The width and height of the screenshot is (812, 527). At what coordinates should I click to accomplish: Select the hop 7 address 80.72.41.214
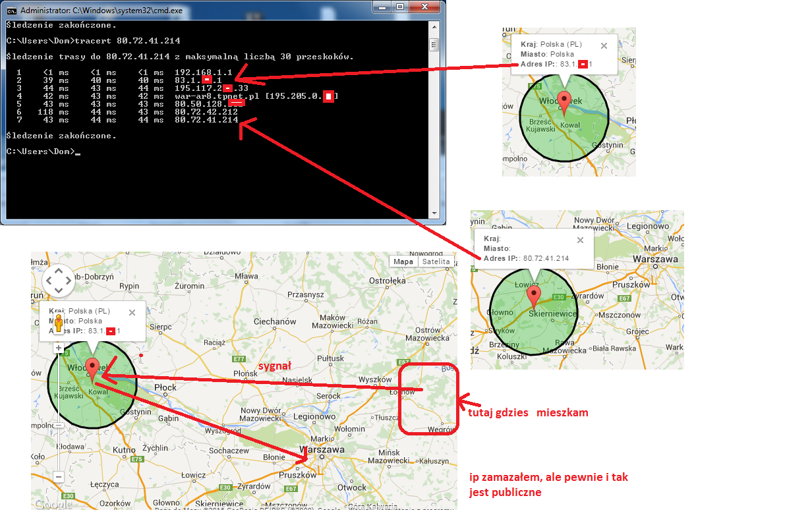tap(206, 120)
